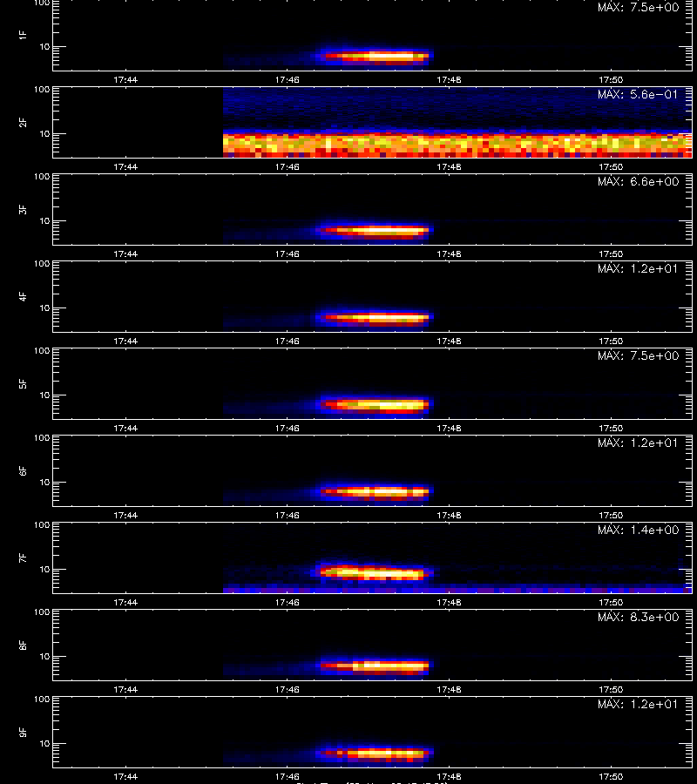Click the 17:48 tick label below panel 7F
This screenshot has height=784, width=697.
click(x=449, y=602)
